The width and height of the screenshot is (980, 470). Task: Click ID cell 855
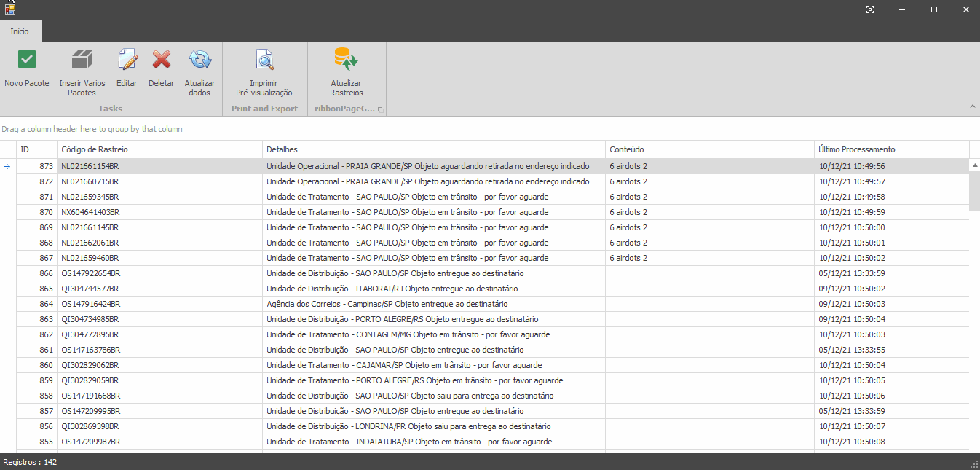[x=36, y=442]
